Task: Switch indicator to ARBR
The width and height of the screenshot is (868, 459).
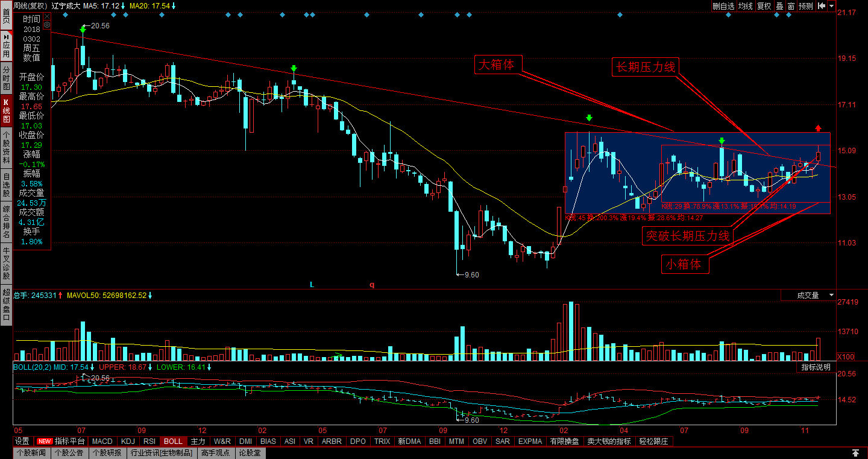Action: click(332, 442)
